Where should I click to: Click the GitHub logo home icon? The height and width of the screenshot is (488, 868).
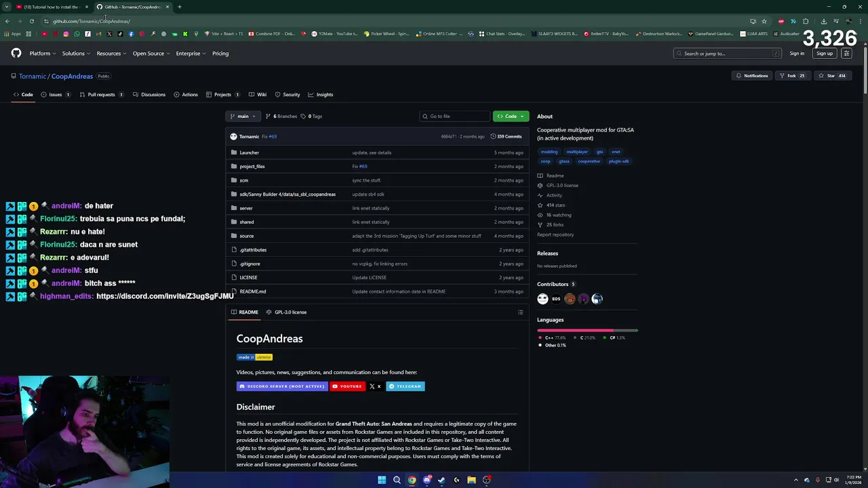coord(16,53)
